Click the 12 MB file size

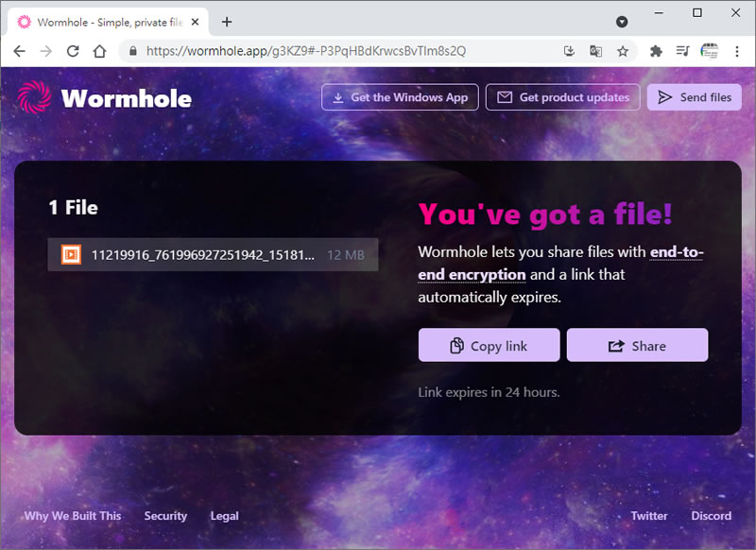(346, 255)
